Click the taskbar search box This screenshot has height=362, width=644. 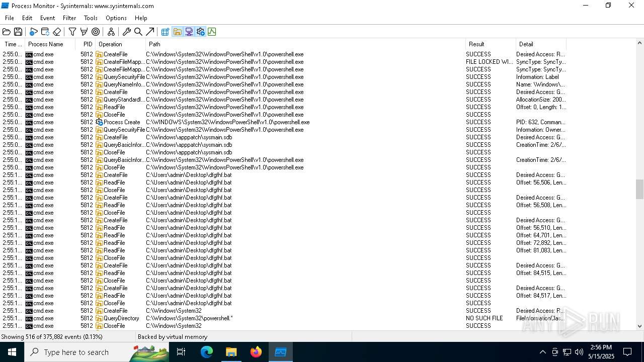coord(97,352)
